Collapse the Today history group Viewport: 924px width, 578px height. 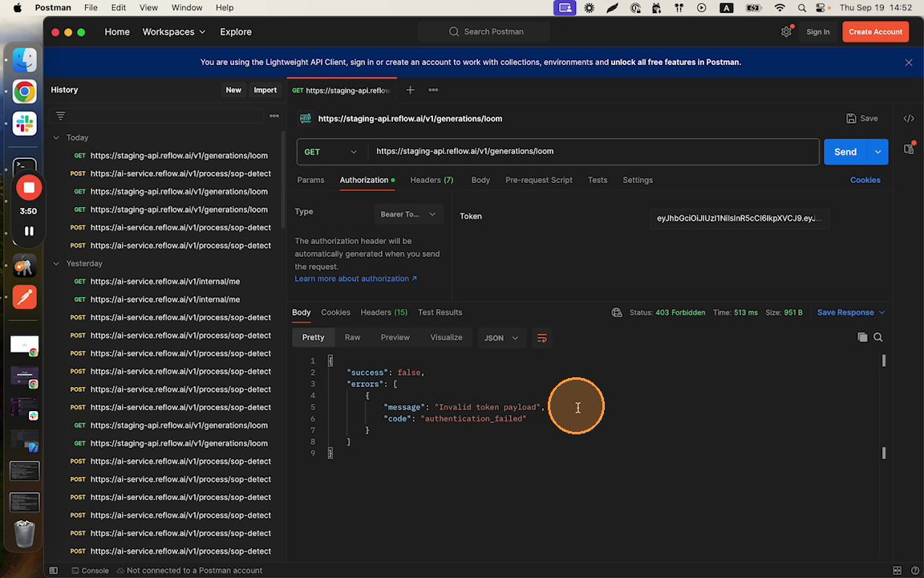(x=56, y=137)
